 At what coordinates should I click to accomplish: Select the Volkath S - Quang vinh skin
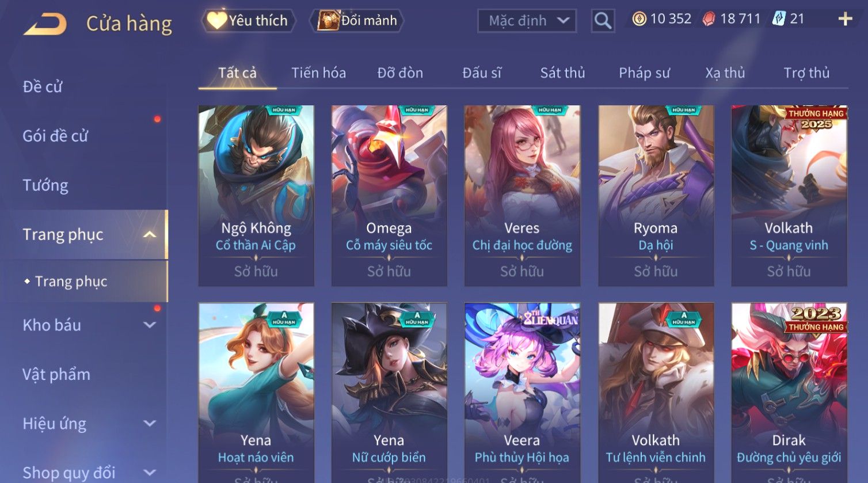tap(789, 196)
